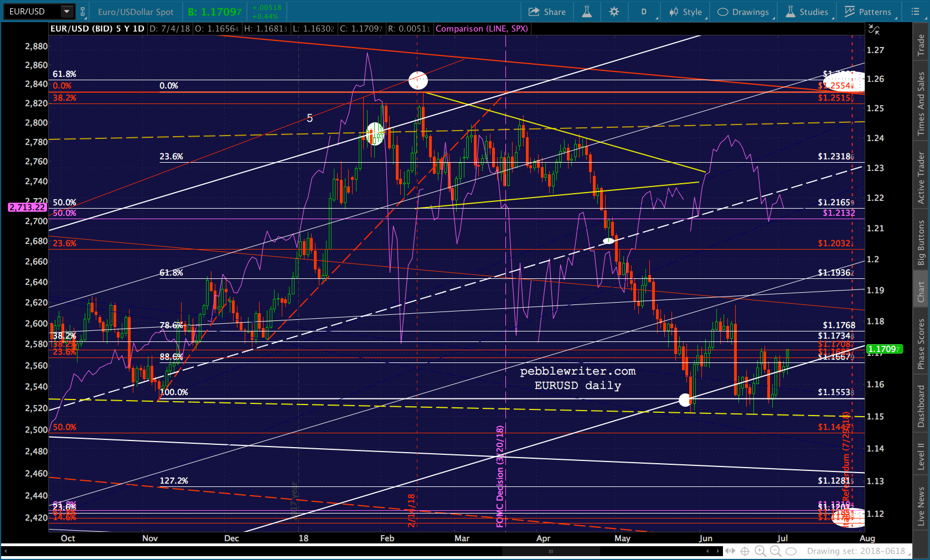Click the $1.2132 pink level label
The width and height of the screenshot is (930, 560).
point(839,212)
